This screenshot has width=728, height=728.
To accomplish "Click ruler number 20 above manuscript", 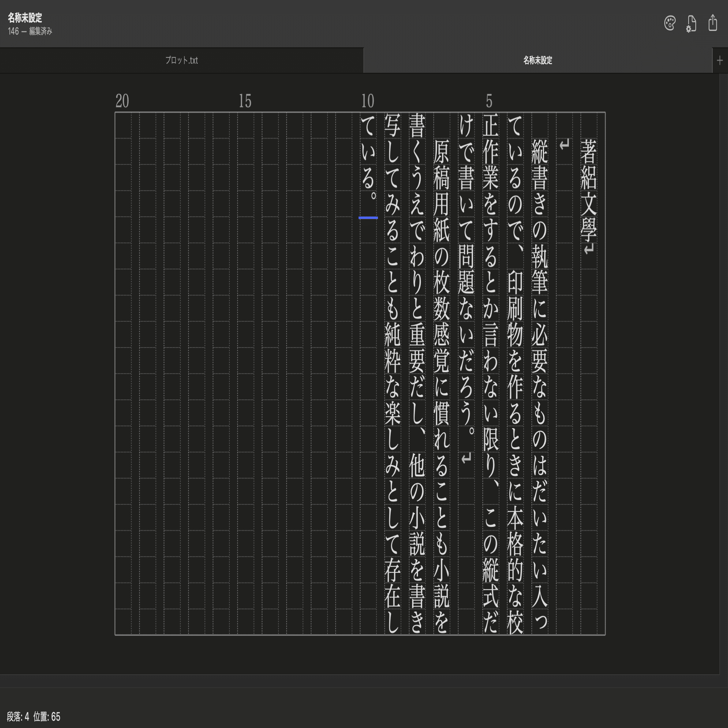I will (x=121, y=100).
